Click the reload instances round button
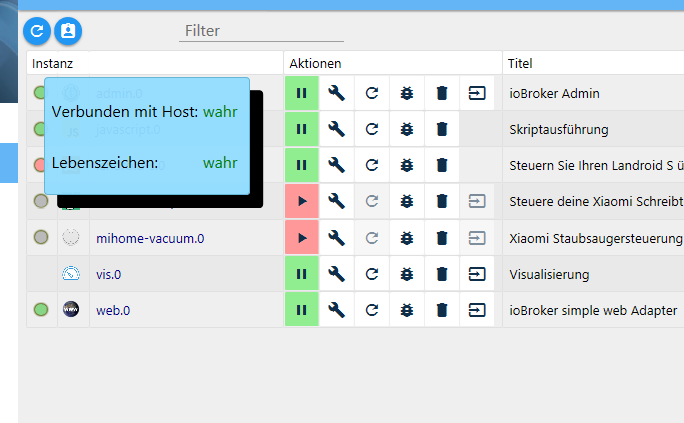This screenshot has width=684, height=423. [37, 32]
